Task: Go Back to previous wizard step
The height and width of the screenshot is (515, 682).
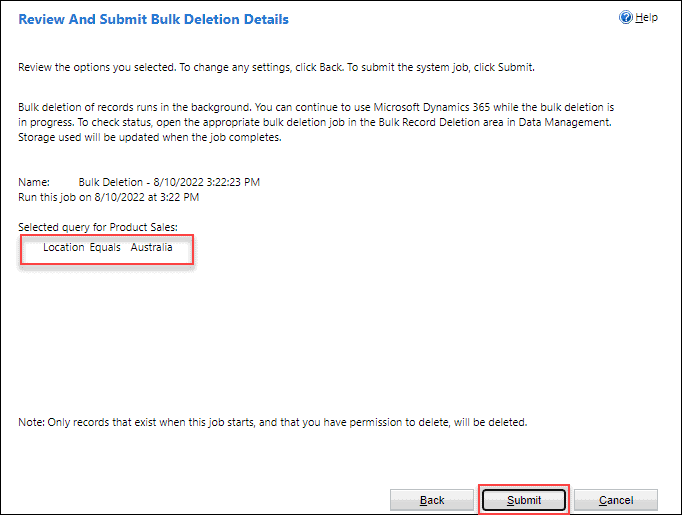Action: [432, 500]
